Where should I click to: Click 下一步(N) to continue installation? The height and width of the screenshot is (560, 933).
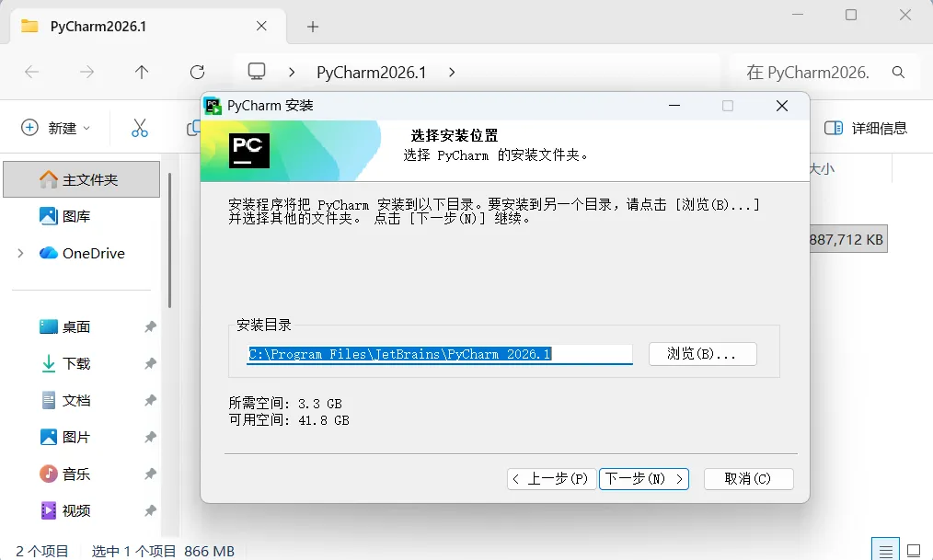click(x=644, y=478)
